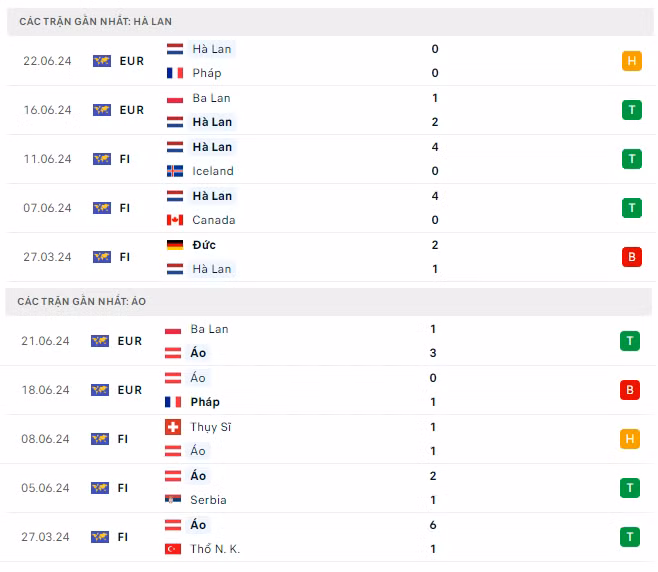Select the Thổ N. K. team name
This screenshot has height=572, width=658.
(215, 549)
